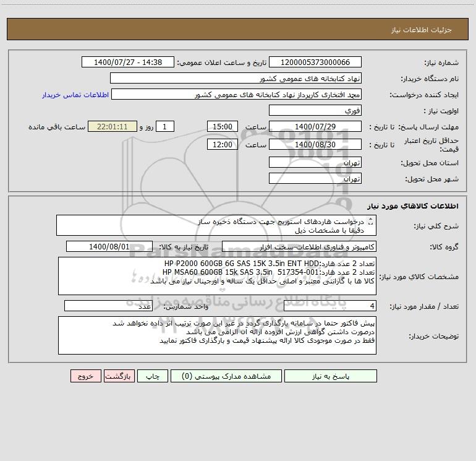Click the شماره نیاز label

(x=441, y=62)
